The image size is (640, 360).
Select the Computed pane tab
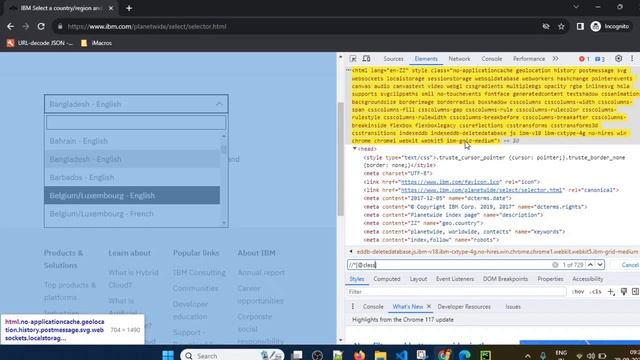coord(387,279)
